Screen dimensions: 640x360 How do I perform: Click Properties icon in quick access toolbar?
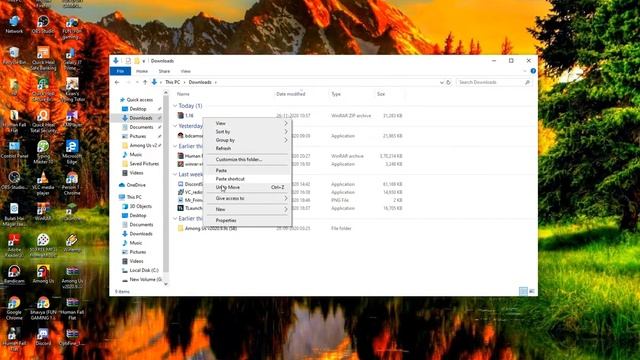(128, 61)
